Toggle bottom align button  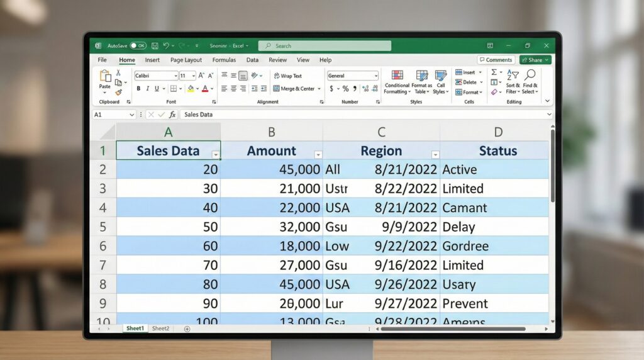243,76
